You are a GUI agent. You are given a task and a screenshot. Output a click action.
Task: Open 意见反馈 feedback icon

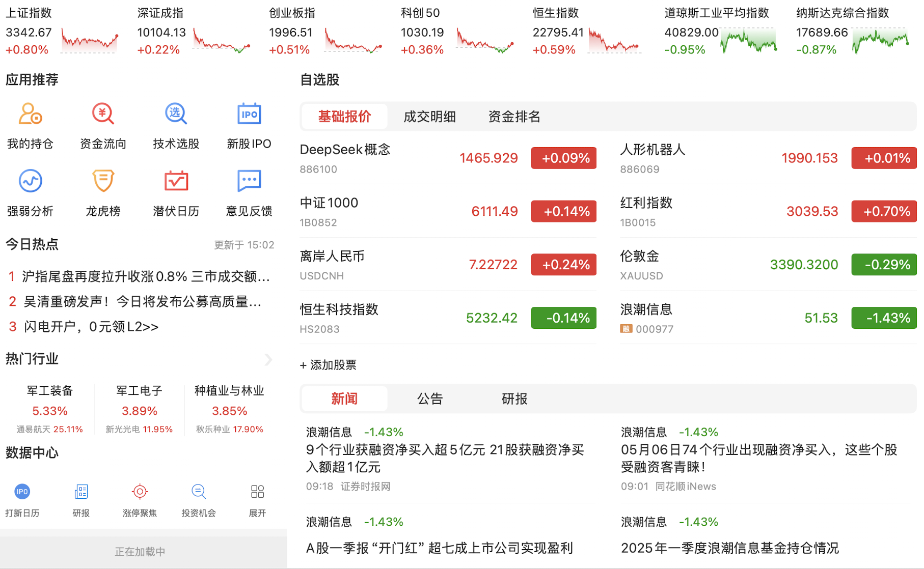[x=249, y=181]
